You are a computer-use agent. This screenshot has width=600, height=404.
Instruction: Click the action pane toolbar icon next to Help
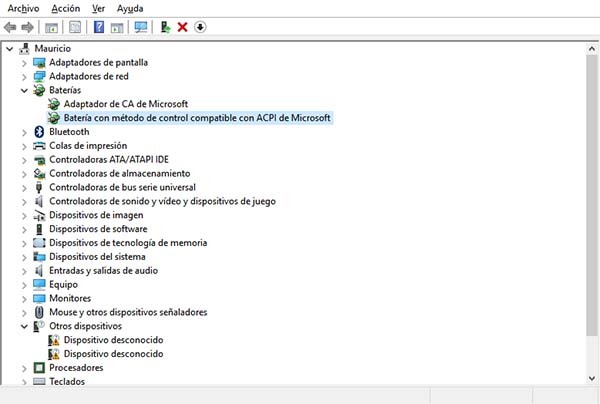(x=117, y=28)
